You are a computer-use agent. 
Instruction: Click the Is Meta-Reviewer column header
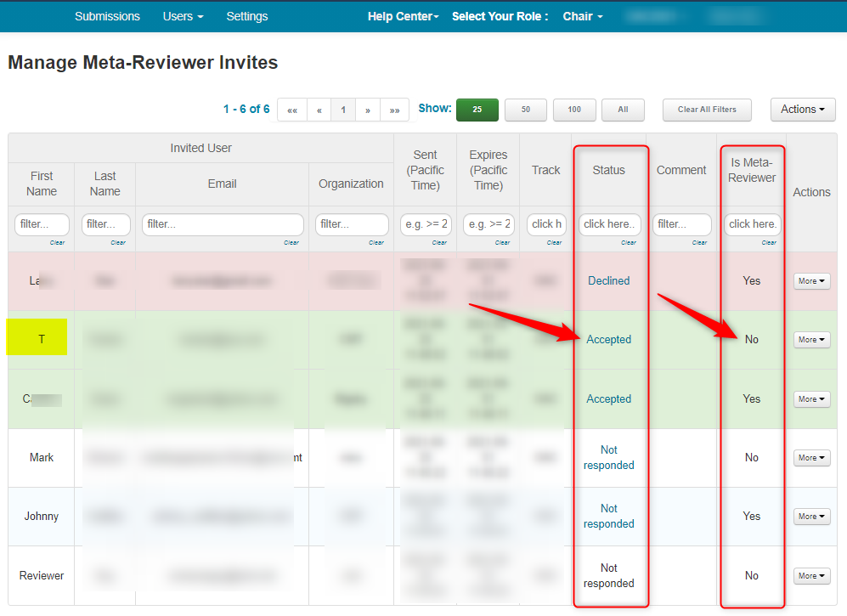click(x=751, y=170)
